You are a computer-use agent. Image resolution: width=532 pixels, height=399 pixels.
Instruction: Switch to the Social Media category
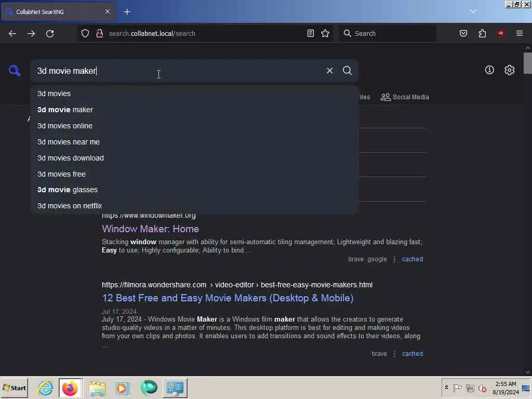coord(405,97)
